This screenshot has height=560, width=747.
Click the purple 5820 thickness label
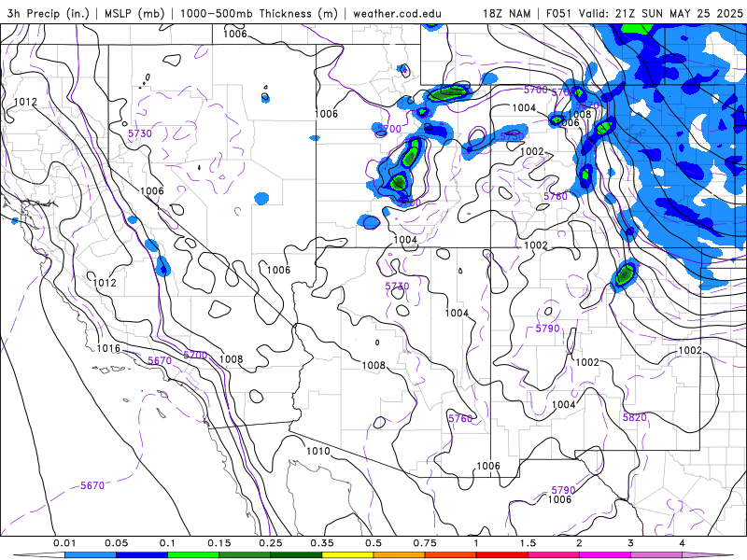[635, 417]
